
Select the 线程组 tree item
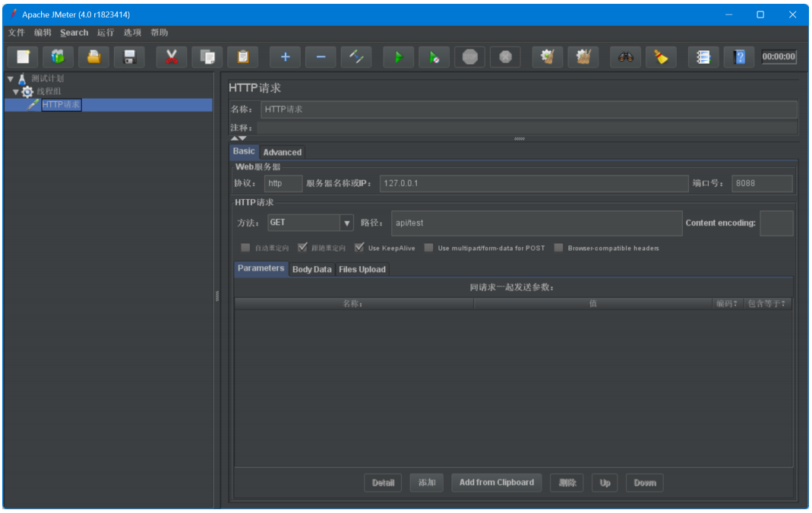(x=49, y=92)
